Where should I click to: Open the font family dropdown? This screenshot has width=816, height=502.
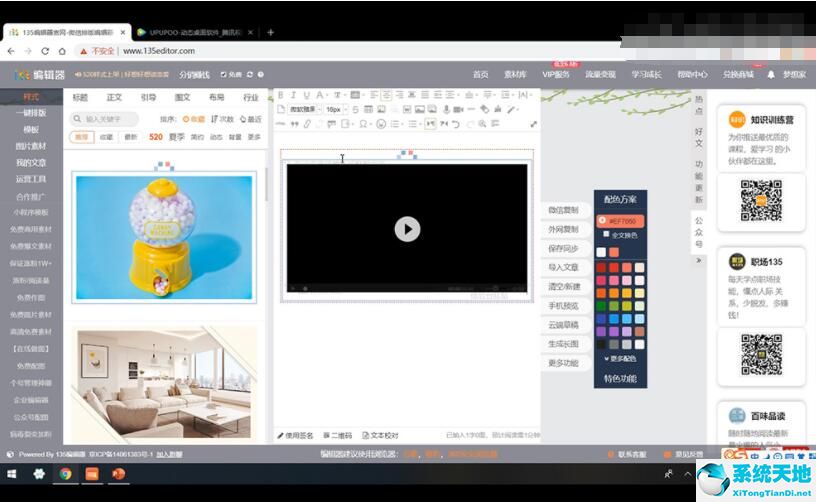coord(303,109)
